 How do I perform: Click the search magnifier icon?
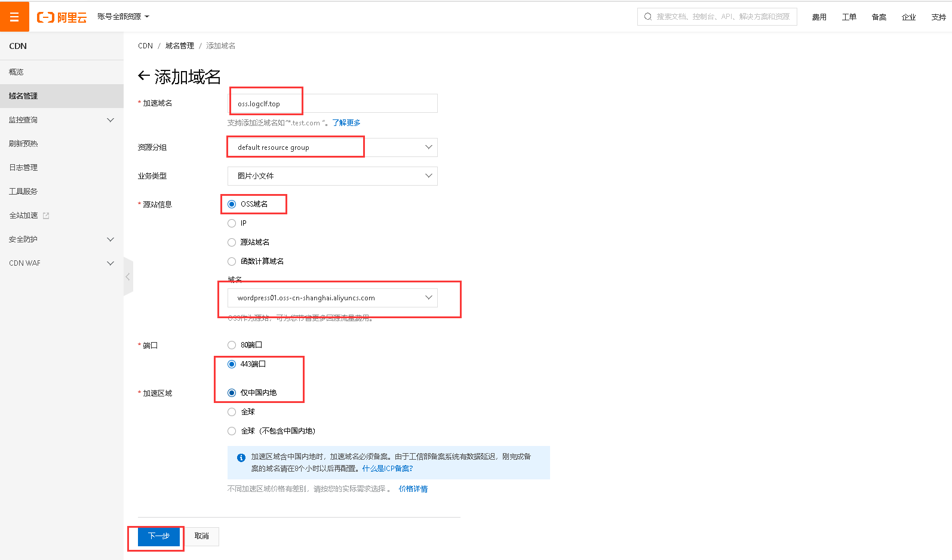point(648,17)
